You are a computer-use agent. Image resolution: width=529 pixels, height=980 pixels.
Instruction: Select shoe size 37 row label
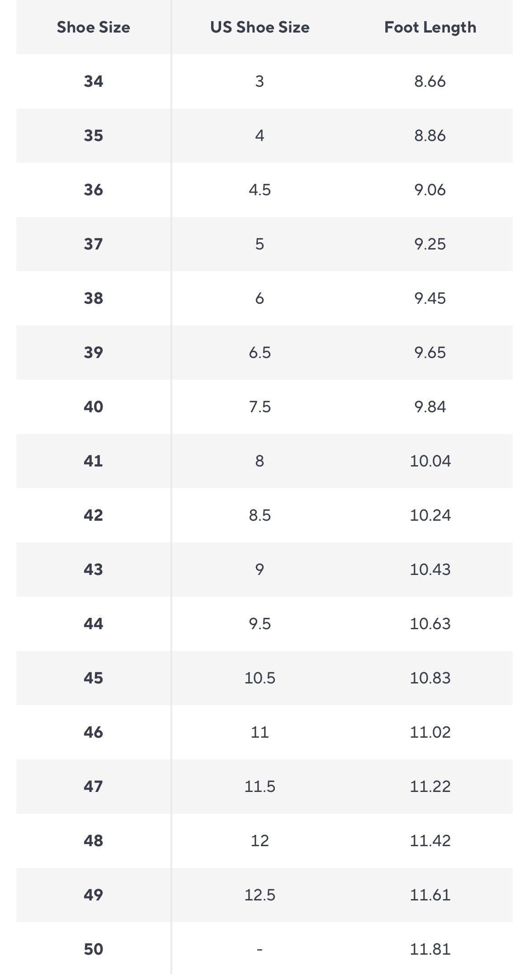click(93, 244)
